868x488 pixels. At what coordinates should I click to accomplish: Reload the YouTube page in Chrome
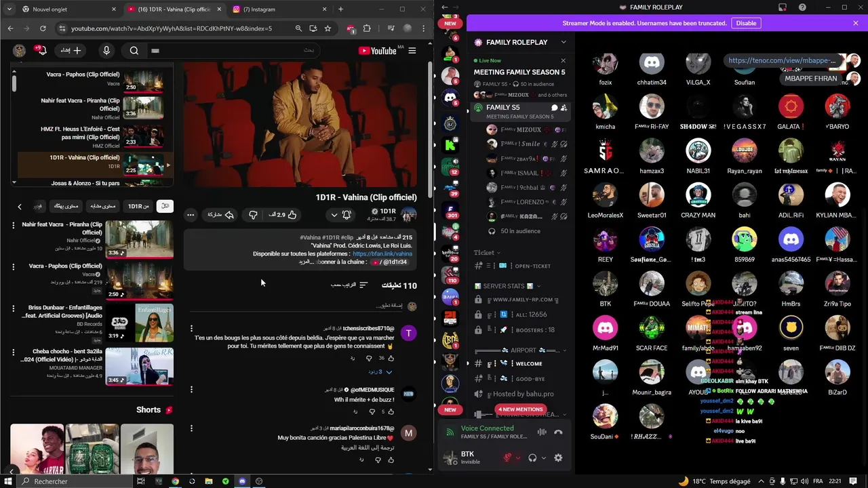tap(43, 28)
